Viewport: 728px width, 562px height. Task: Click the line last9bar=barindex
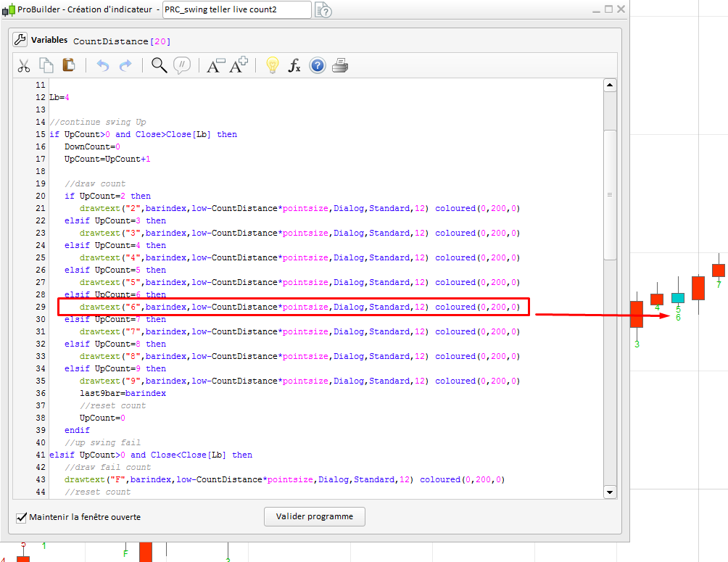point(123,393)
